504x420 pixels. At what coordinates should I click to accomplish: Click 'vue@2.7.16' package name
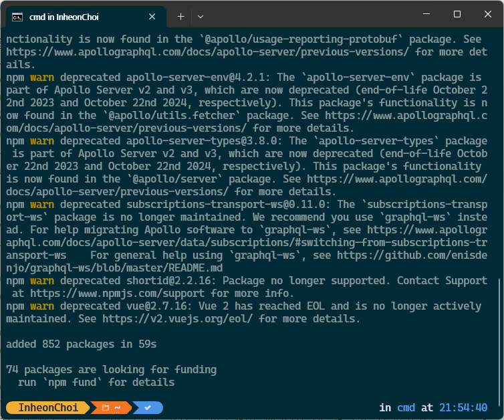pyautogui.click(x=156, y=306)
